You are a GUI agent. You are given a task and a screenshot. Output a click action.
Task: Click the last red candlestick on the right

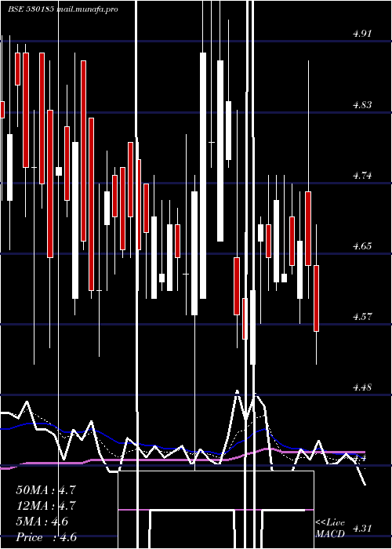317,298
